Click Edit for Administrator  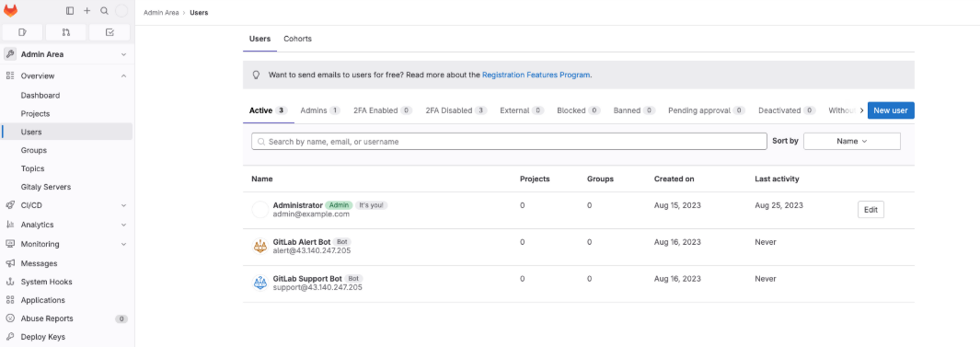[870, 210]
